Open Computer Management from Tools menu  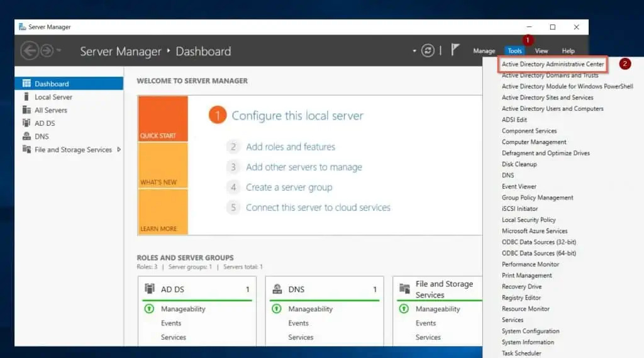(x=534, y=142)
